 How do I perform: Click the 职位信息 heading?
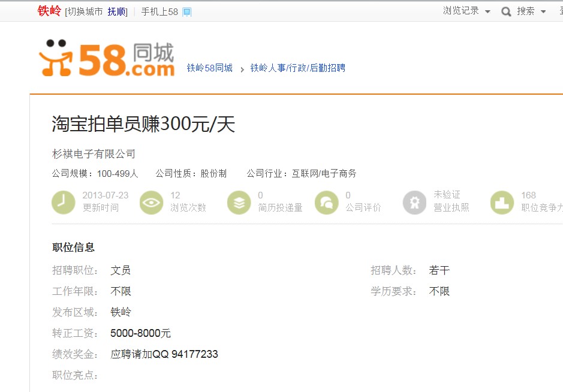coord(73,248)
